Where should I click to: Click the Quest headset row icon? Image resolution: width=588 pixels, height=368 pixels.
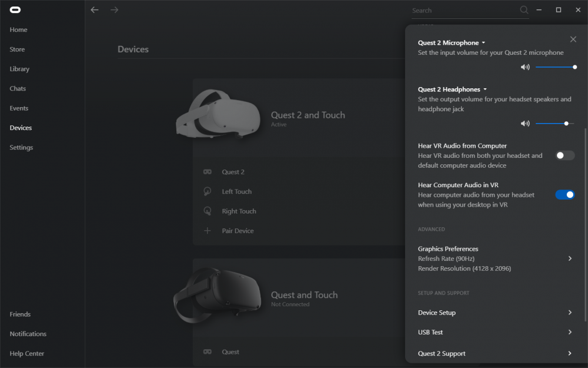(x=208, y=352)
